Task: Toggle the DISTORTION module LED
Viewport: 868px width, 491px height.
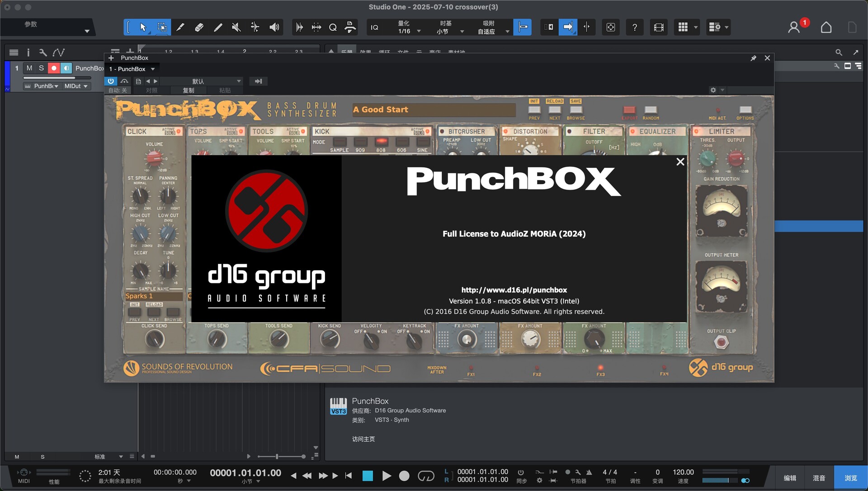Action: [x=505, y=132]
